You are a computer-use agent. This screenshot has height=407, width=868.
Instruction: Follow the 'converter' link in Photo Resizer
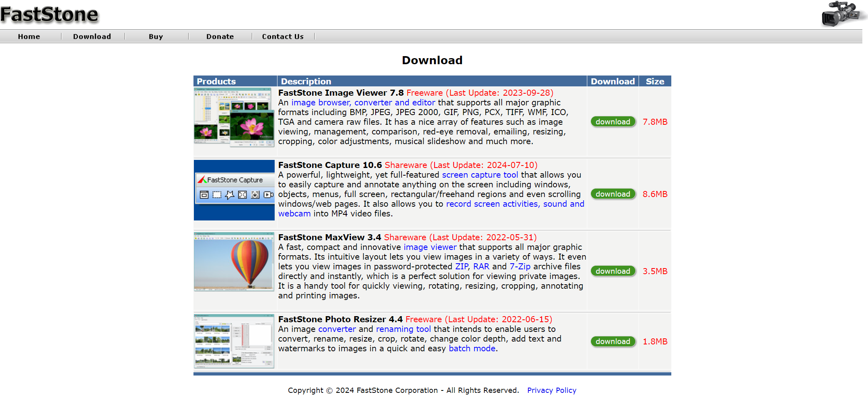[337, 329]
